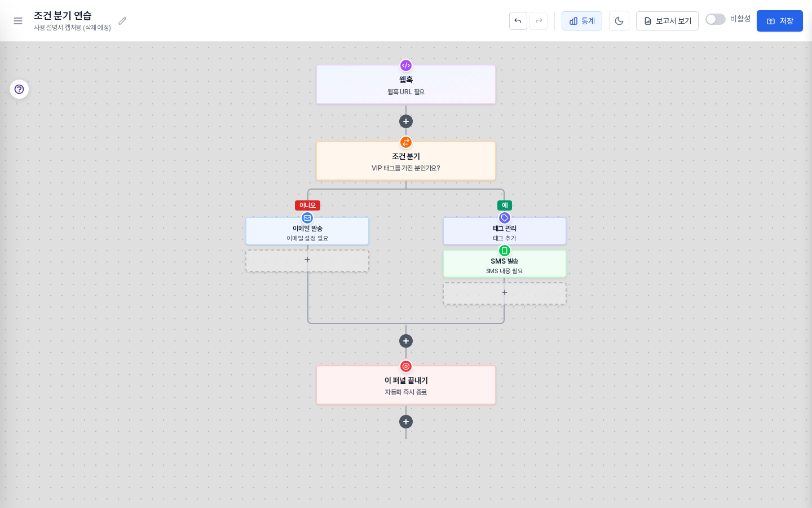This screenshot has width=812, height=508.
Task: Open 보고서 보기 report view
Action: (667, 21)
